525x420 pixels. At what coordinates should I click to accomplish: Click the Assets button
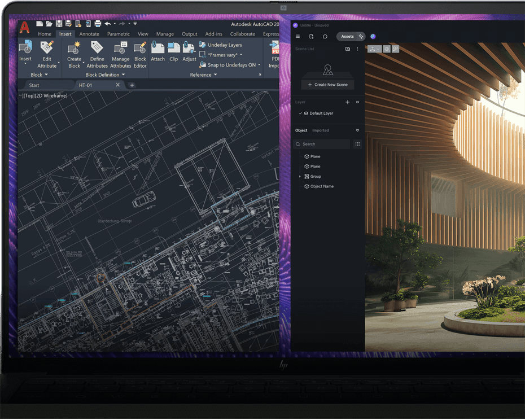[x=347, y=36]
